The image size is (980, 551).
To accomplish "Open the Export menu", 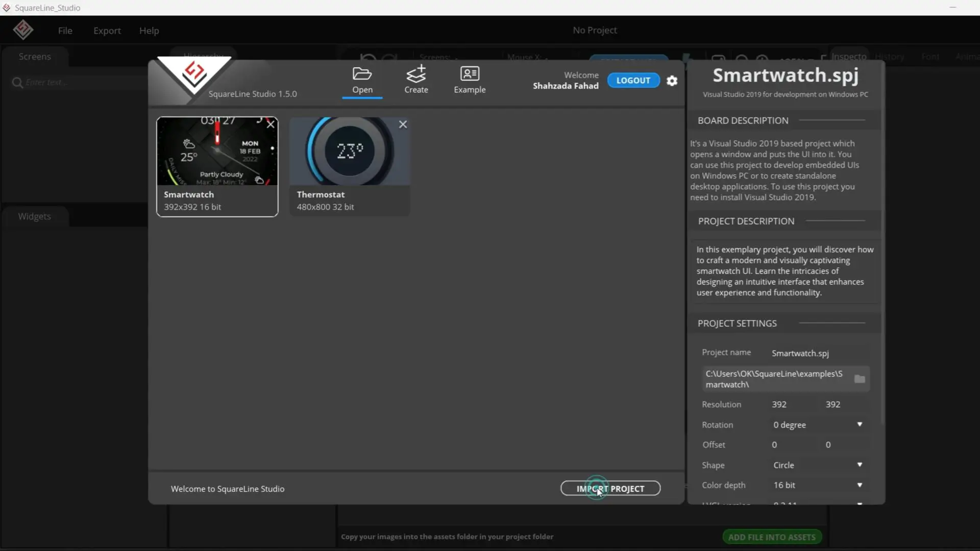I will (107, 31).
